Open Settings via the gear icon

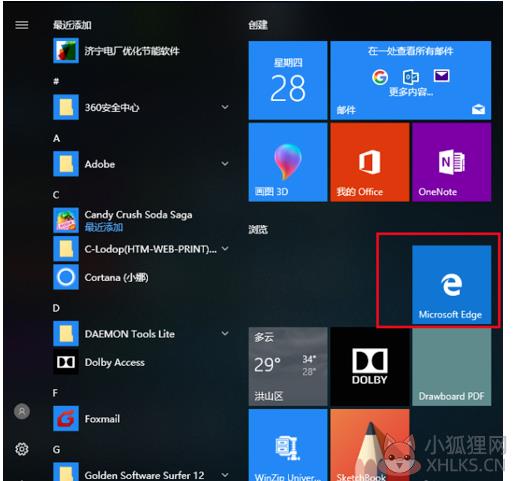pos(22,449)
